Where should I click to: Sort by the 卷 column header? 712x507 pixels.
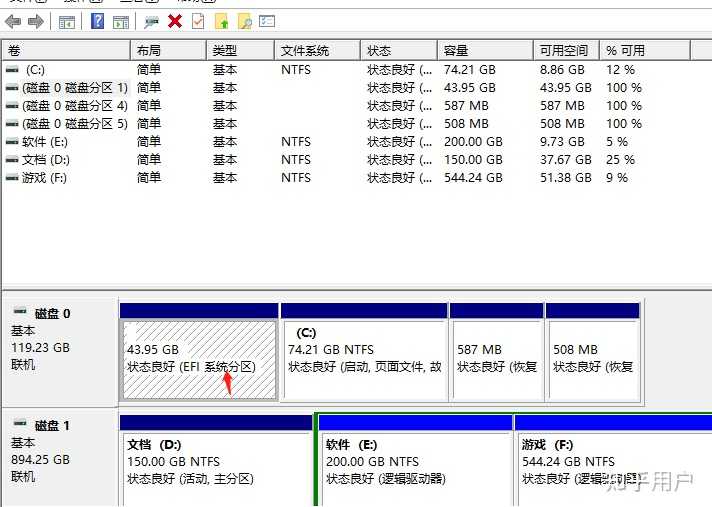[66, 50]
